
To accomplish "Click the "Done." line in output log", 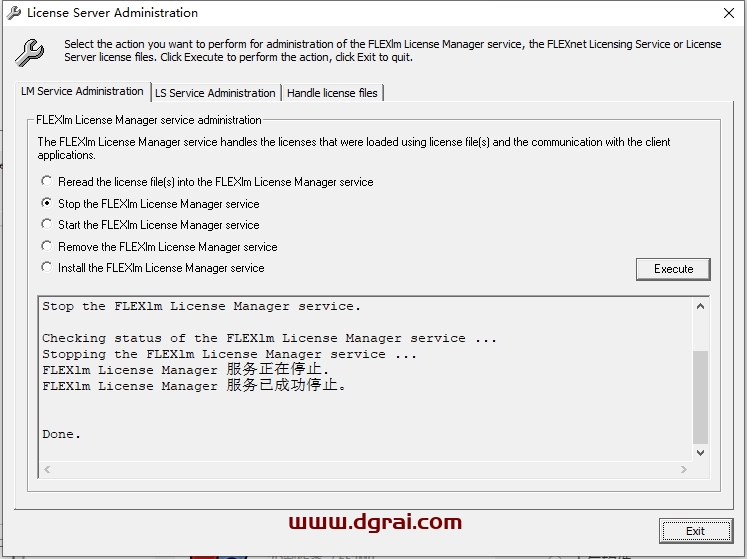I will click(x=61, y=434).
